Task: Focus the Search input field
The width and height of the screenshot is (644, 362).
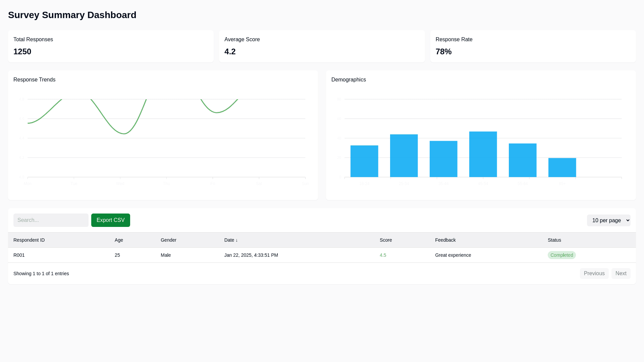Action: point(51,220)
